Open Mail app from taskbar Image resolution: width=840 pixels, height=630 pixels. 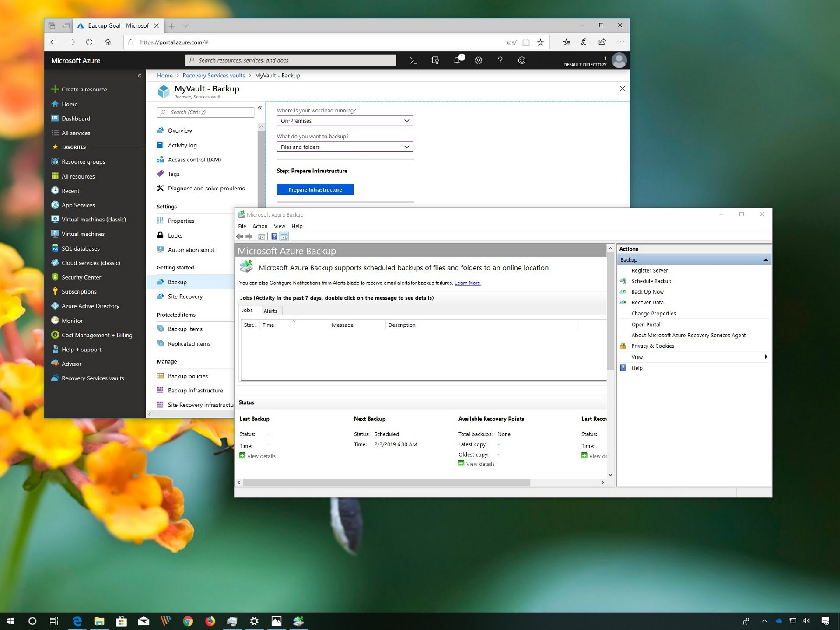[143, 621]
